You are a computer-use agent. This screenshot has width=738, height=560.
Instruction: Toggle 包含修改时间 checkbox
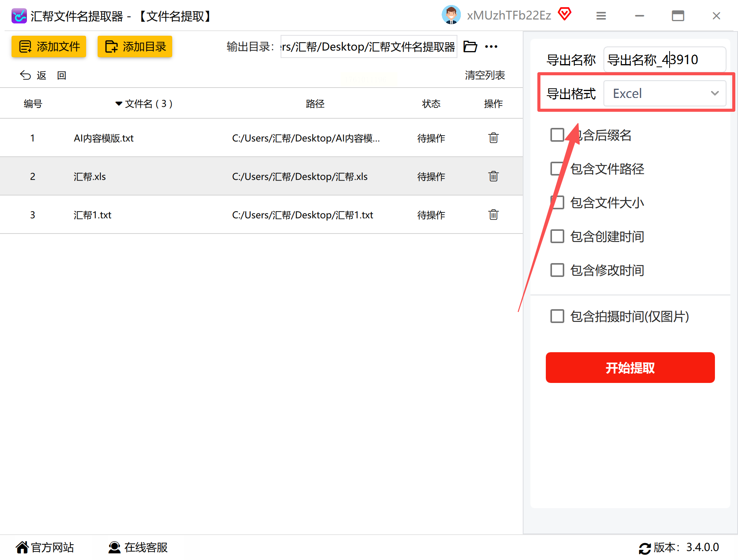[x=557, y=270]
